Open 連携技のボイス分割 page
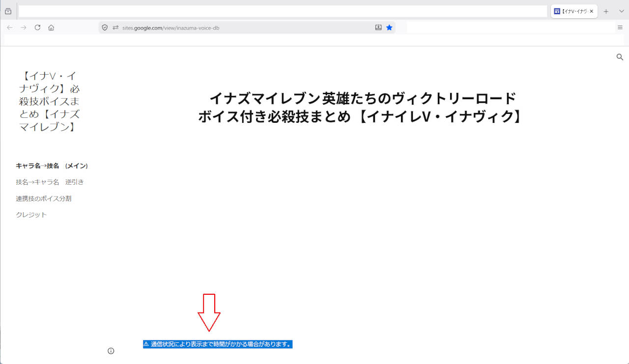 [x=44, y=198]
